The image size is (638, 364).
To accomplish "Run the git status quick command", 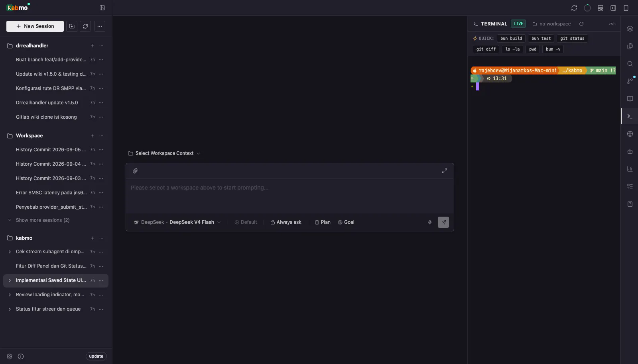I will pyautogui.click(x=572, y=38).
